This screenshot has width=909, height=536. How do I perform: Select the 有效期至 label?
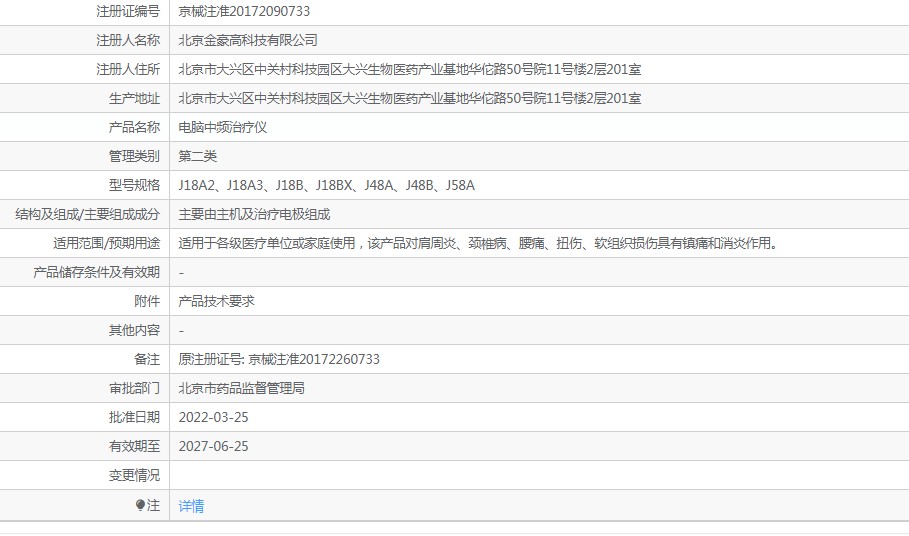click(x=134, y=446)
